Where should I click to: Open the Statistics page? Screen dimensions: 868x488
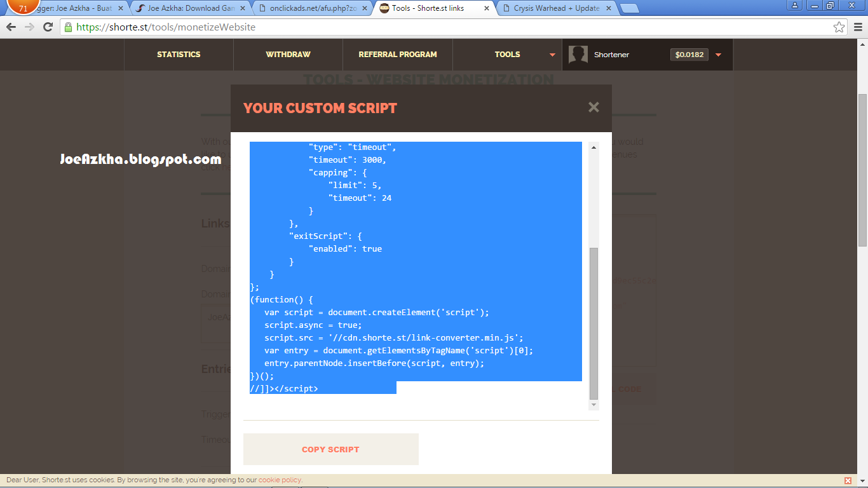(179, 55)
